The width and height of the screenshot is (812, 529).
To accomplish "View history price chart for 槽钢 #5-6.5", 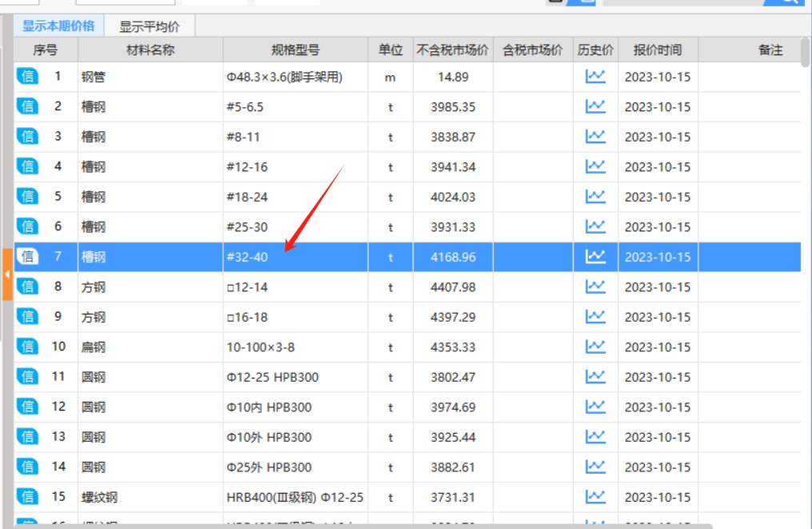I will 595,106.
